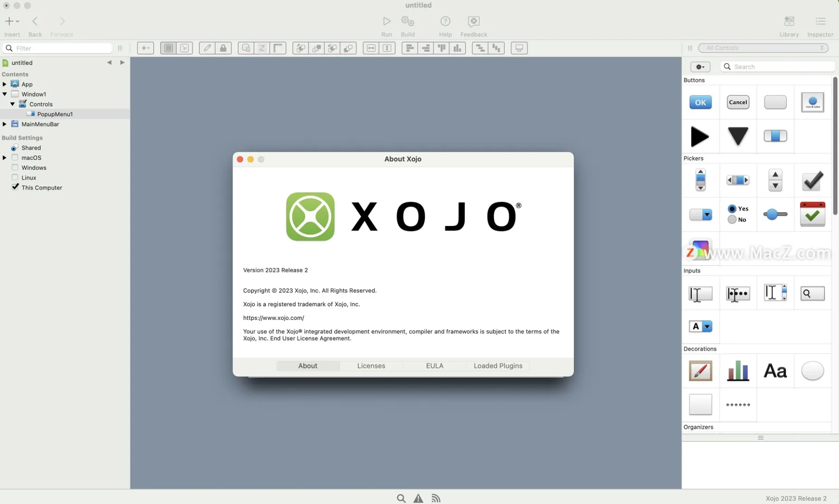The width and height of the screenshot is (839, 504).
Task: Select PopupMenu1 in the navigator
Action: (55, 114)
